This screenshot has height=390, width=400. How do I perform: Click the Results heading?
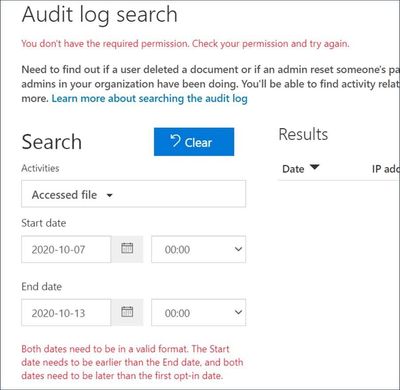(x=303, y=134)
